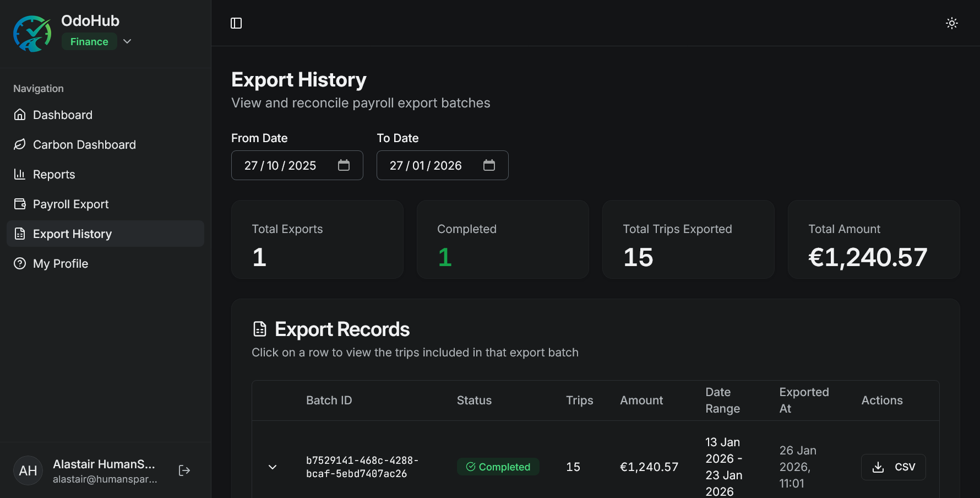Toggle the sidebar collapse icon

click(x=236, y=23)
